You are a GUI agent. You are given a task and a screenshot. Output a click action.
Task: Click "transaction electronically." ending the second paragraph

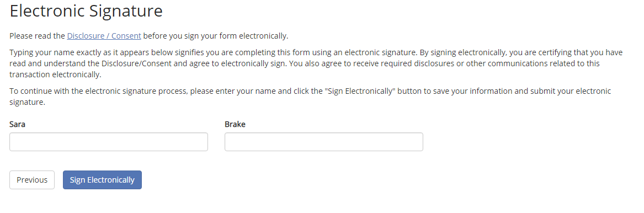[x=55, y=74]
